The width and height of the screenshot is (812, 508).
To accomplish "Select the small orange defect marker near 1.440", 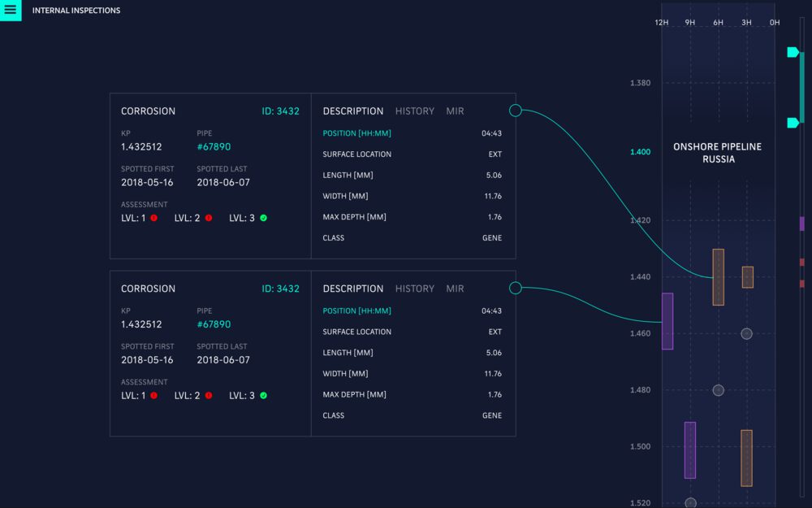I will pos(747,277).
